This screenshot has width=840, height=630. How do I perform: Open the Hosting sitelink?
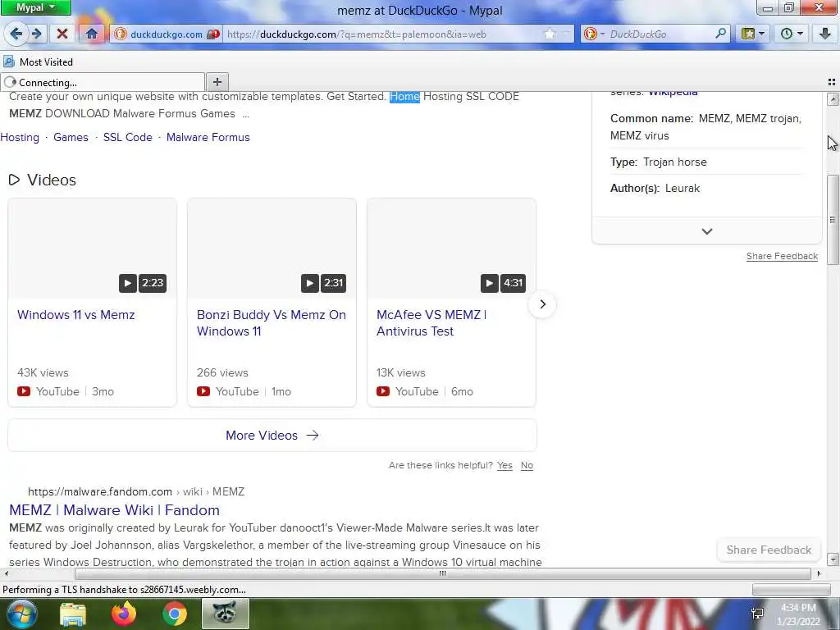pyautogui.click(x=20, y=137)
